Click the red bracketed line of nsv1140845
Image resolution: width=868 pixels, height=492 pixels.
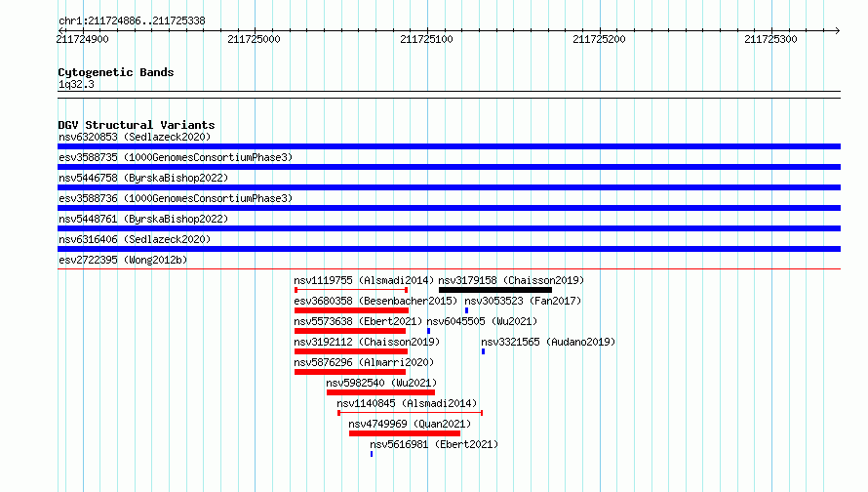tap(411, 413)
